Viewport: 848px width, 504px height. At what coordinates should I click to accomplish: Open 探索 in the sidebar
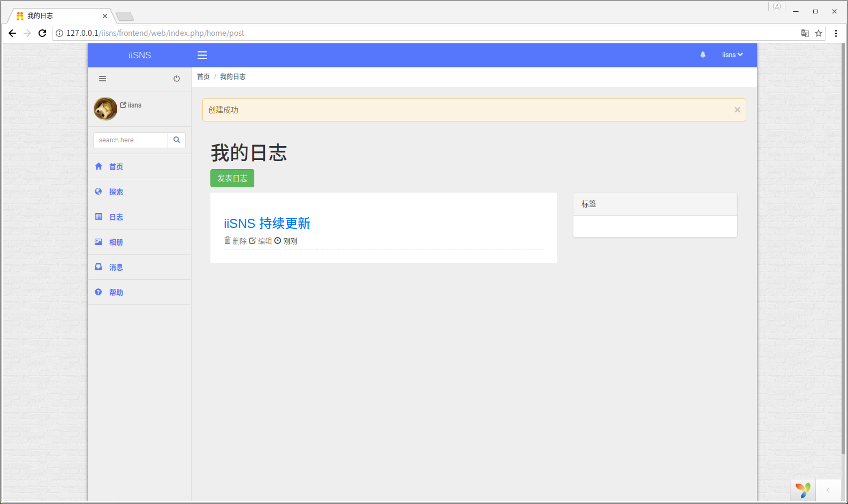pos(116,192)
